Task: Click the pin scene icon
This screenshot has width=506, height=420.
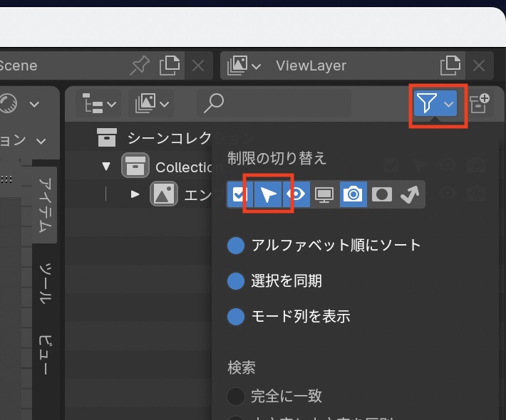Action: point(140,66)
